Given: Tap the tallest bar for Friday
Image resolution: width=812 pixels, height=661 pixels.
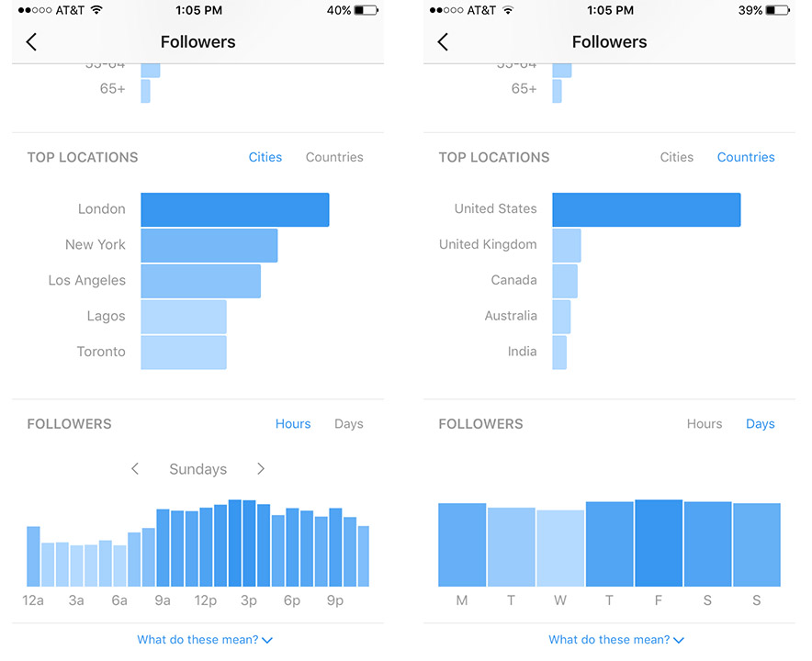Looking at the screenshot, I should click(658, 542).
